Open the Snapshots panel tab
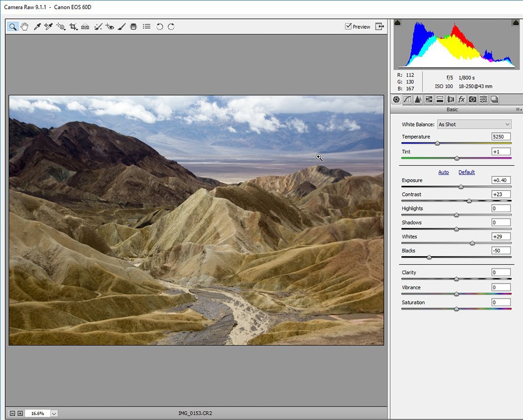 (x=494, y=99)
